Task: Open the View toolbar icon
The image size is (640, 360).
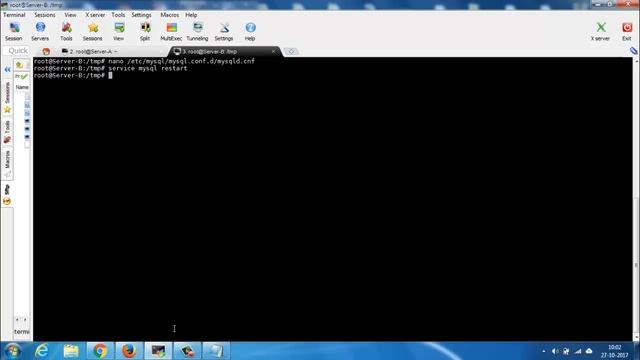Action: pyautogui.click(x=119, y=31)
